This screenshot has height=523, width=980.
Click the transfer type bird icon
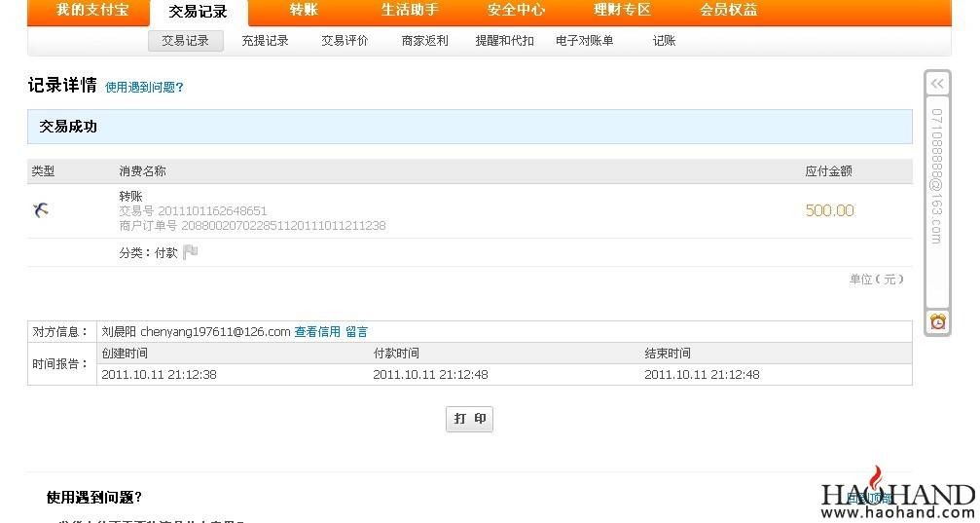tap(41, 210)
